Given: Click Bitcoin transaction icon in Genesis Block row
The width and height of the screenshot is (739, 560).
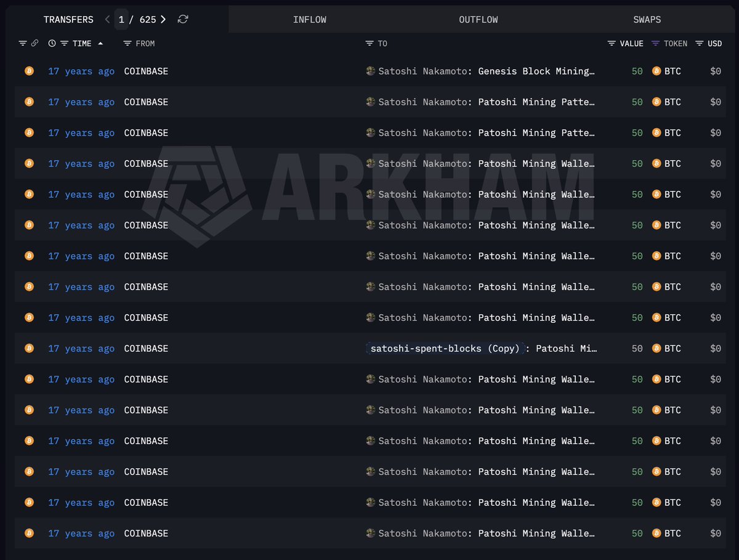Looking at the screenshot, I should pos(29,71).
